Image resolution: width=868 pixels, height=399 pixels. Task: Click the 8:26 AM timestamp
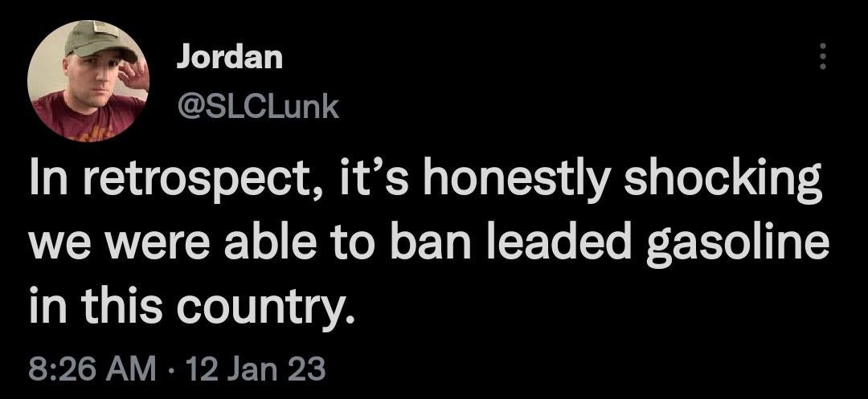coord(92,370)
